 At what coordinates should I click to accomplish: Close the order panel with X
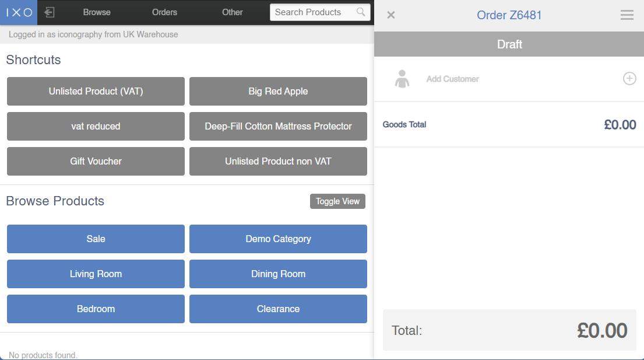tap(391, 15)
